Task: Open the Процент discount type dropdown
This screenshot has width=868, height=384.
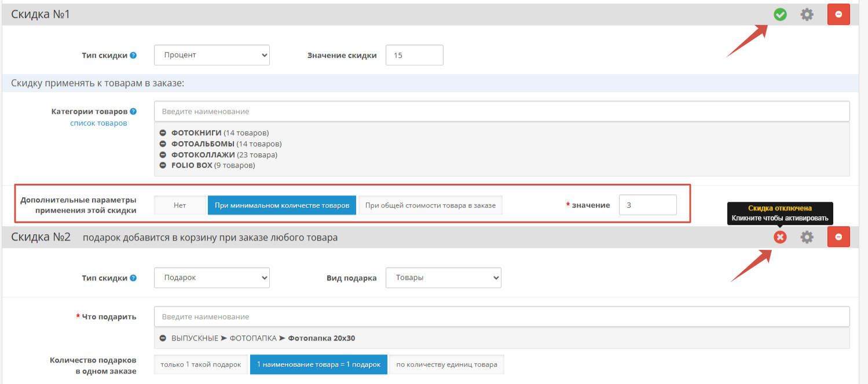Action: click(211, 56)
